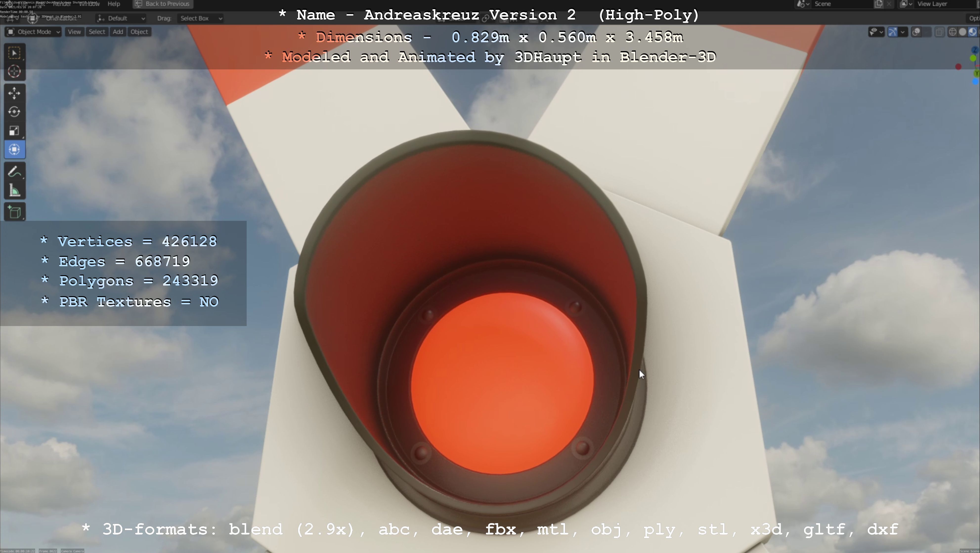980x553 pixels.
Task: Click the blue negative-Z gizmo dot
Action: pyautogui.click(x=976, y=81)
